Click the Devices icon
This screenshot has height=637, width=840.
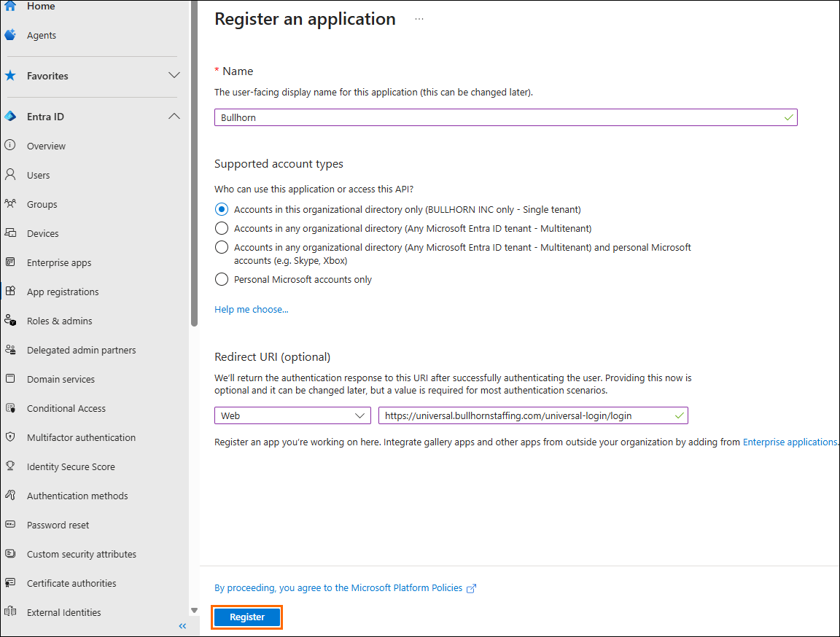click(10, 232)
